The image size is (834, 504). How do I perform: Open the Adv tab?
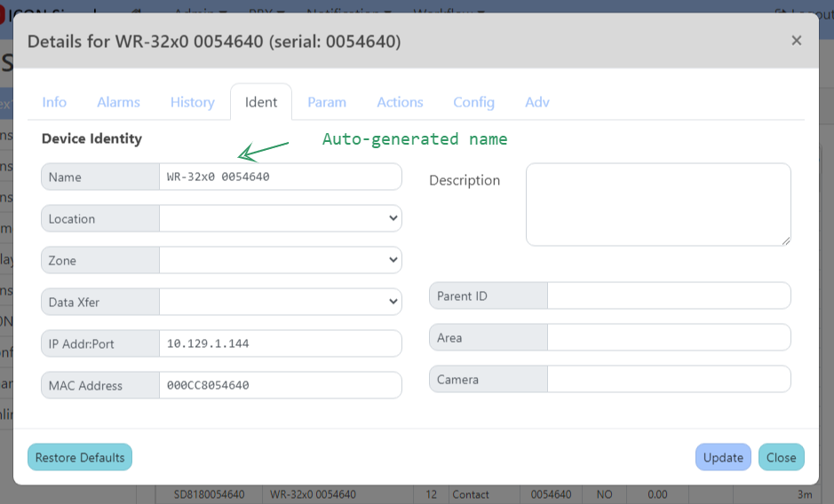coord(537,102)
